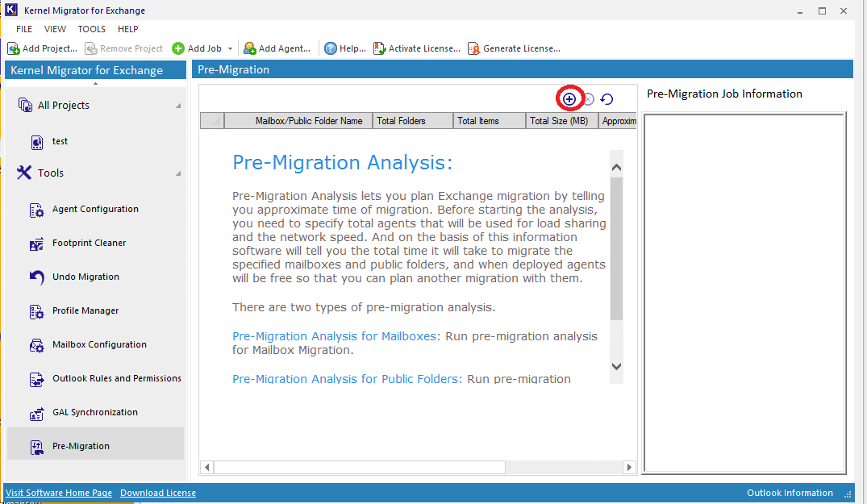867x504 pixels.
Task: Click the All Projects icon
Action: 25,105
